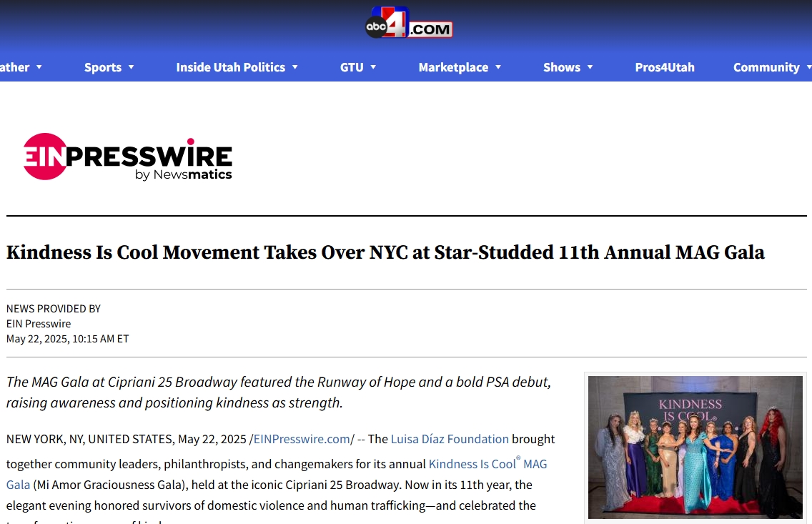The width and height of the screenshot is (812, 524).
Task: Open Inside Utah Politics menu item
Action: tap(230, 67)
